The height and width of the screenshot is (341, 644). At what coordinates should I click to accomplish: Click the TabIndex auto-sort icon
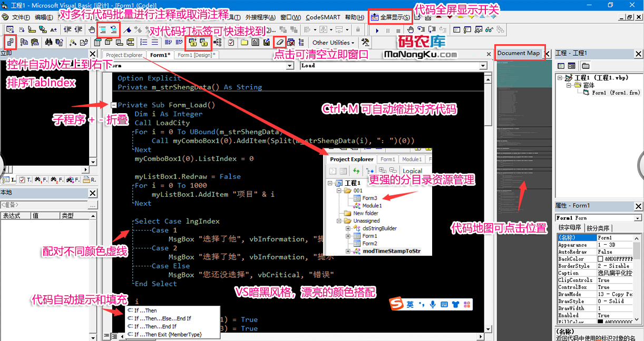tap(10, 42)
